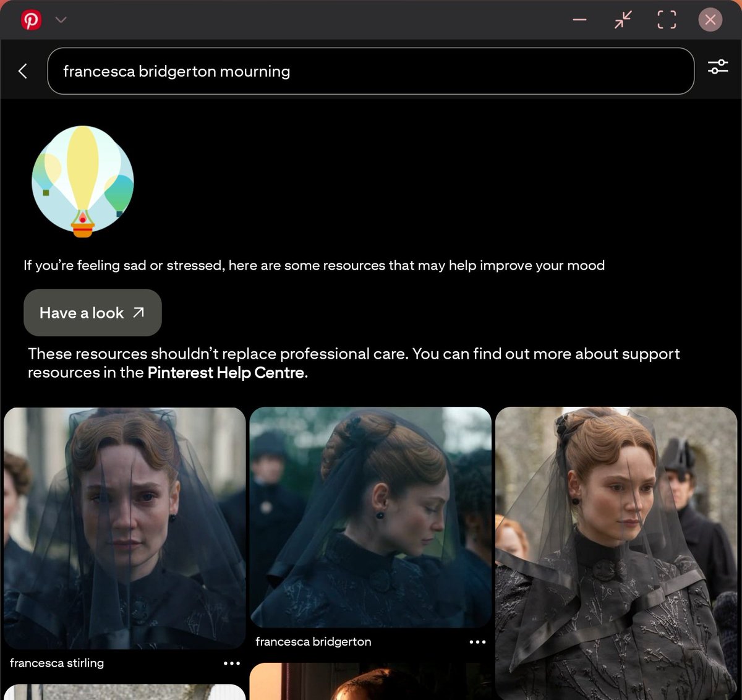The width and height of the screenshot is (742, 700).
Task: Close the window with the X button
Action: pos(710,20)
